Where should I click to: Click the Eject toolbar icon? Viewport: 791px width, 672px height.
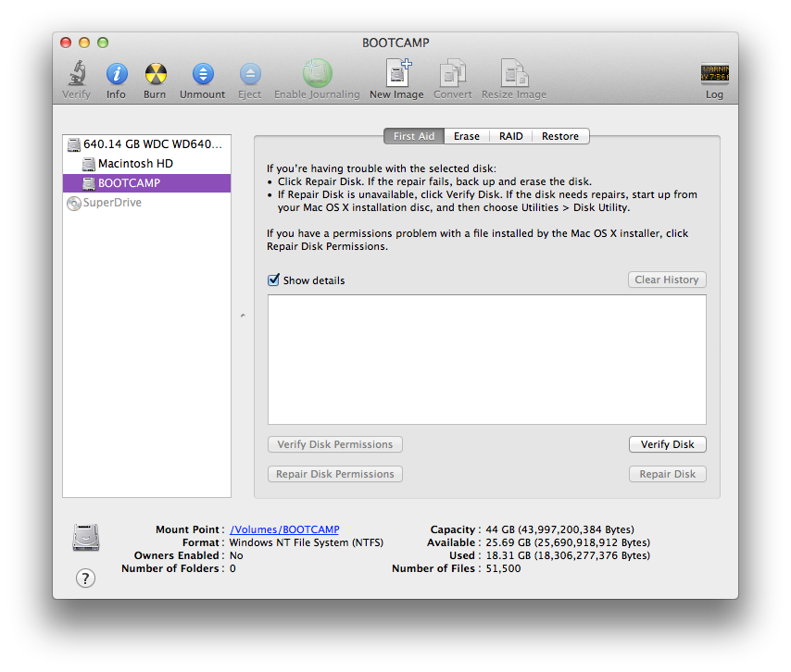250,74
